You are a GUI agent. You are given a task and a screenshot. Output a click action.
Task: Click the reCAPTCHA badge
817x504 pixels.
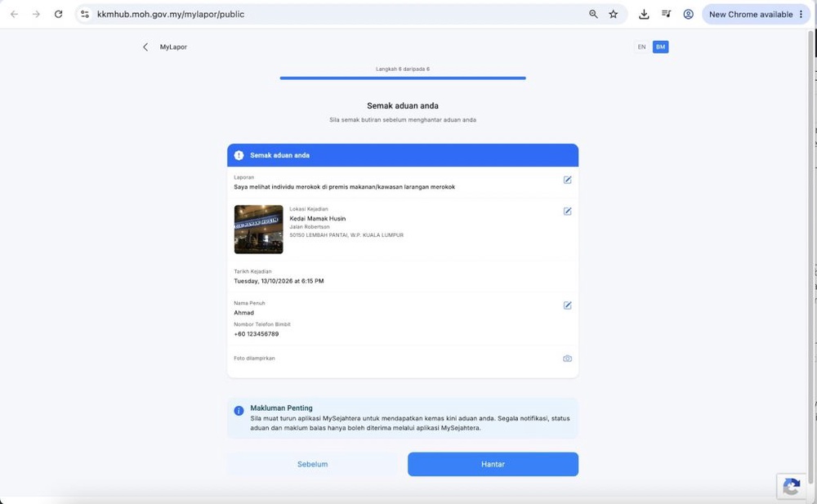pos(792,486)
